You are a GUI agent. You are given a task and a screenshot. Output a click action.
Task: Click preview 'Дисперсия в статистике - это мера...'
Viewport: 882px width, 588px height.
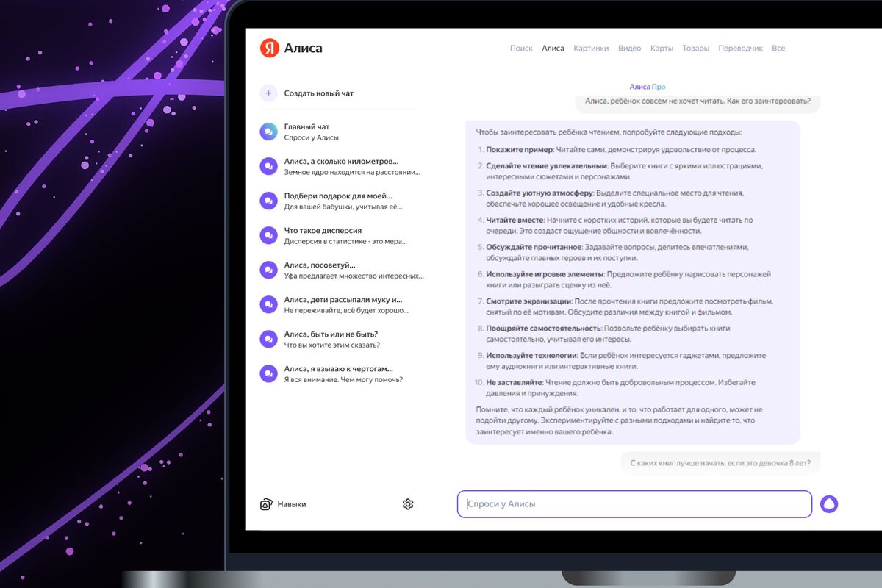tap(345, 241)
